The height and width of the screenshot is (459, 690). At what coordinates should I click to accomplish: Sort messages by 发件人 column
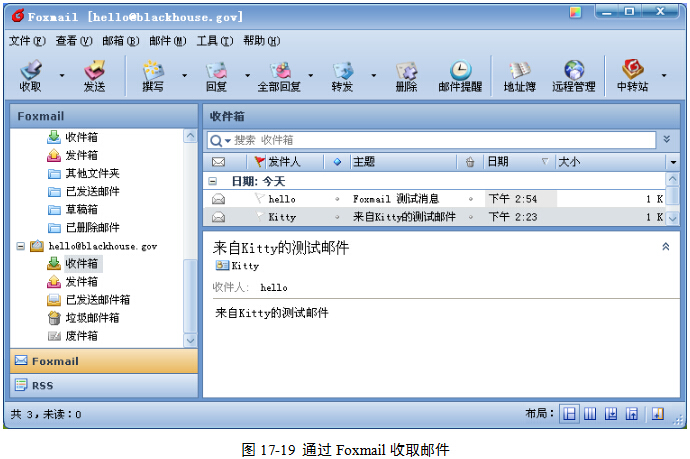[284, 162]
